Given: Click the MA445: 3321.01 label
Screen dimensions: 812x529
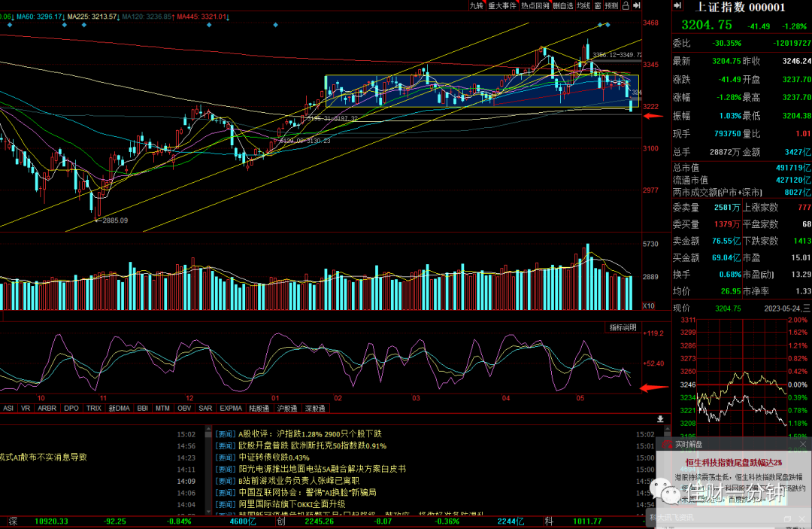Looking at the screenshot, I should click(203, 17).
